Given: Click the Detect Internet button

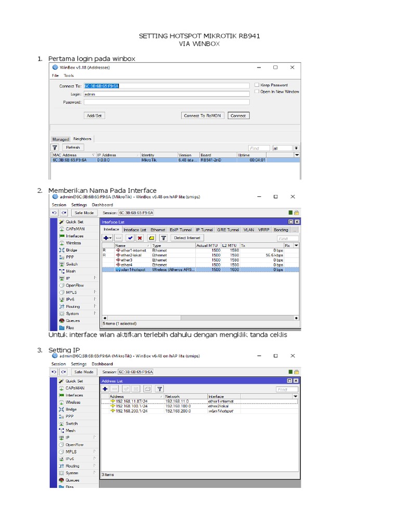Looking at the screenshot, I should (187, 238).
